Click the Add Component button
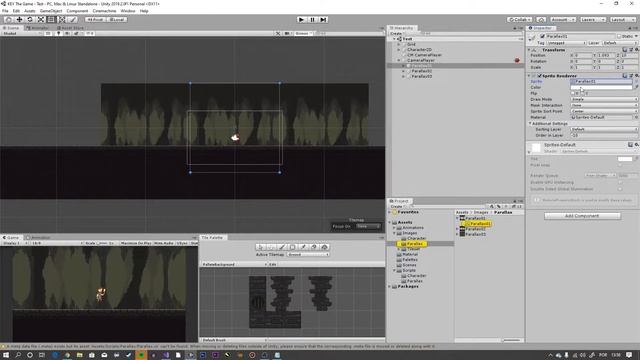This screenshot has height=360, width=640. [x=582, y=216]
